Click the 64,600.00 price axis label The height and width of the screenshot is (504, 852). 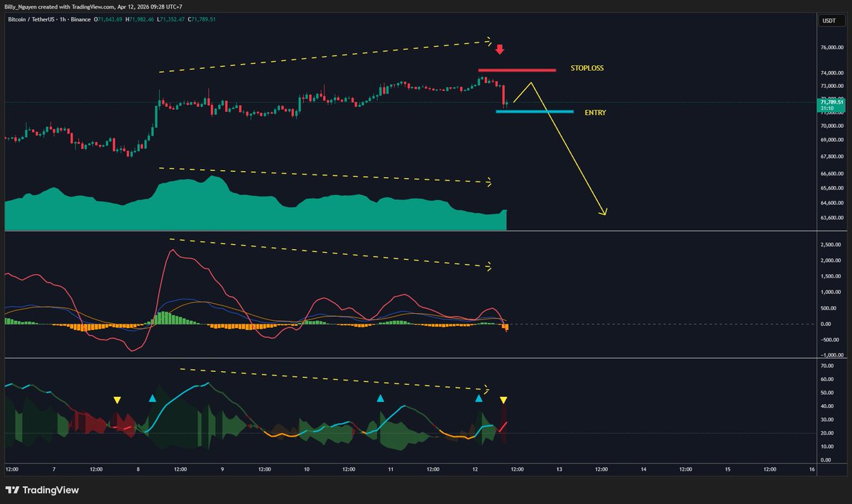[831, 203]
